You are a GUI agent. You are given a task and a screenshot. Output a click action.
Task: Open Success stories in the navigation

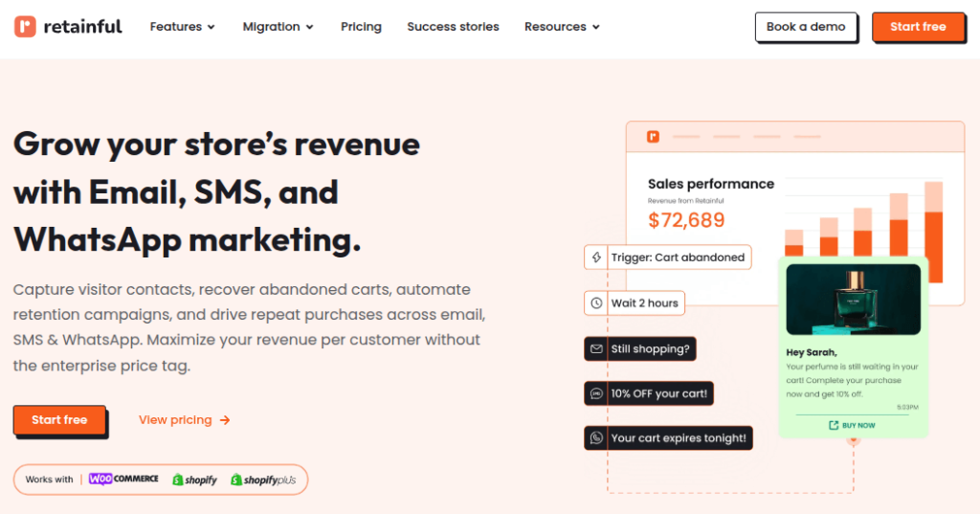(453, 27)
